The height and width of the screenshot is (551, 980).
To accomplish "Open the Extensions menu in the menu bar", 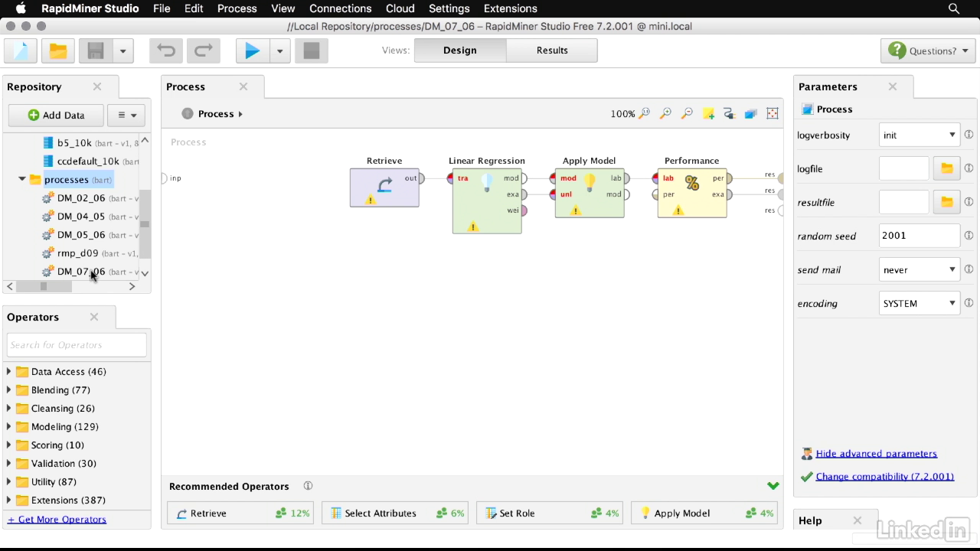I will 510,8.
